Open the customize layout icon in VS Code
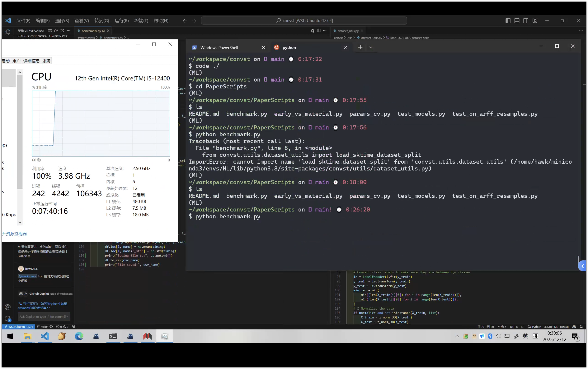Screen dimensions: 588x369 535,21
